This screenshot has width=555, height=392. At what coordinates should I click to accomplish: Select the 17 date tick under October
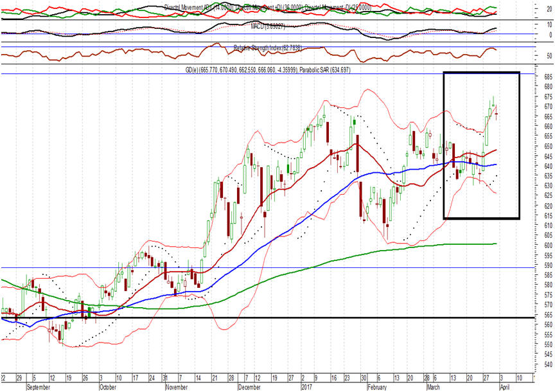135,378
